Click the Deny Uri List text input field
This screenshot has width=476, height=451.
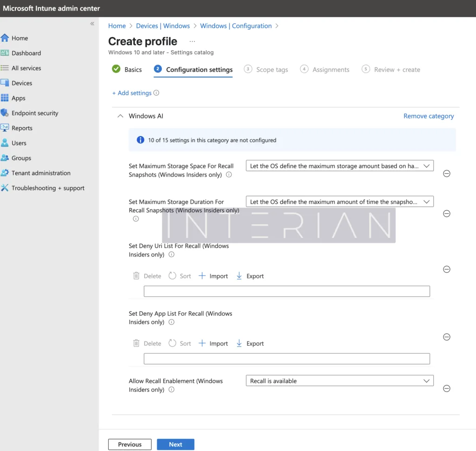pyautogui.click(x=287, y=291)
